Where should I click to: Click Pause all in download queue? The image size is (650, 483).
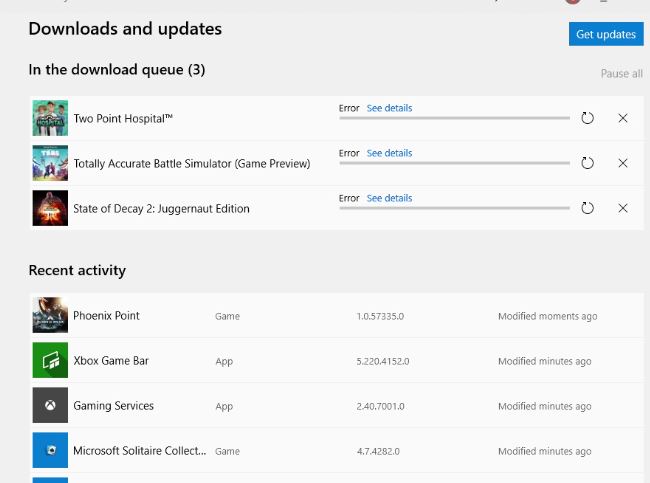click(x=621, y=74)
